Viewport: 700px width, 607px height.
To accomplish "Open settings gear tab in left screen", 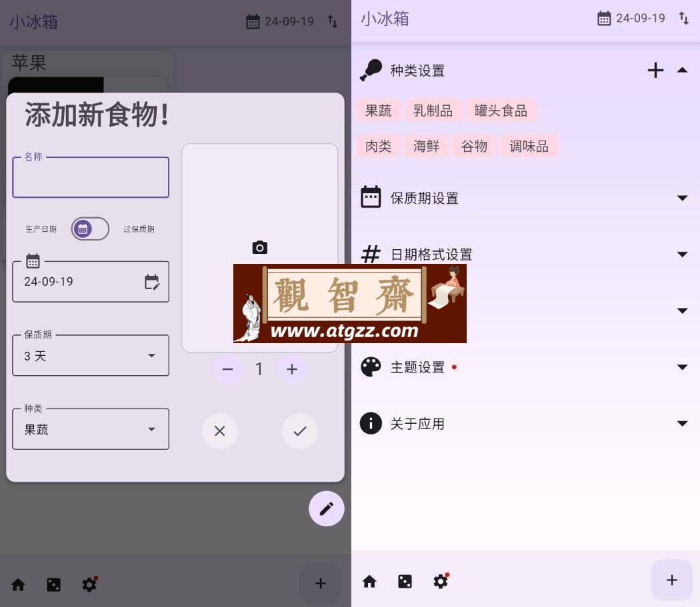I will 90,584.
